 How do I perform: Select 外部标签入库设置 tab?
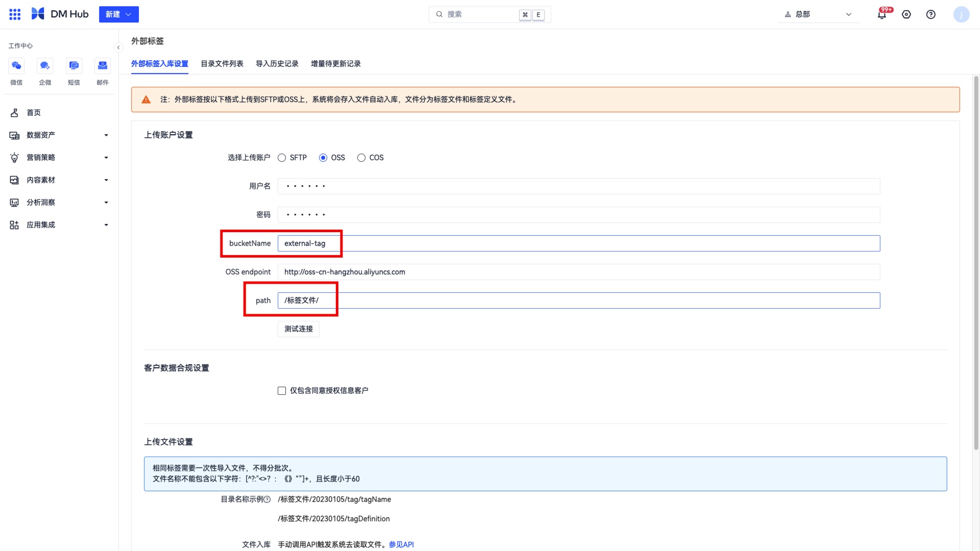click(160, 64)
